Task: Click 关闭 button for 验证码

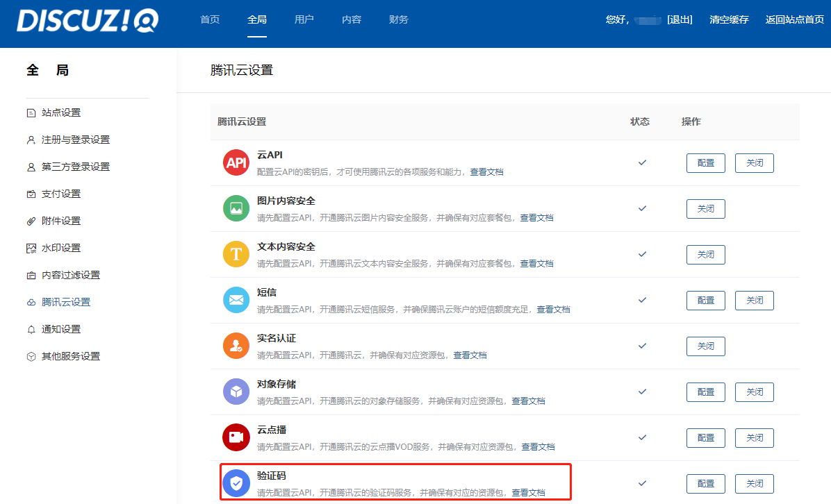Action: point(755,484)
